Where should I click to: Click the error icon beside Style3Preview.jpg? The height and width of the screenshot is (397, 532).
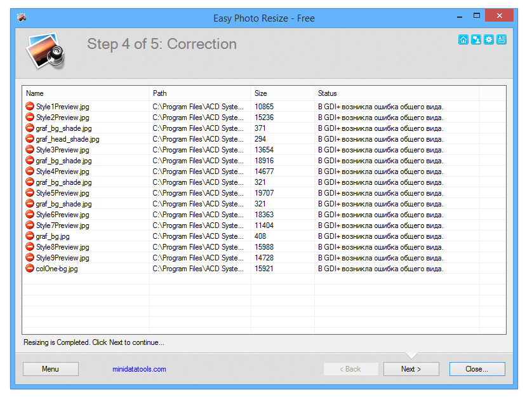[30, 150]
